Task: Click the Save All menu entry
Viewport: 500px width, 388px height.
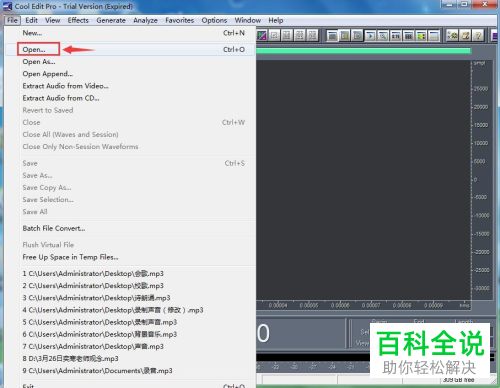Action: click(130, 212)
